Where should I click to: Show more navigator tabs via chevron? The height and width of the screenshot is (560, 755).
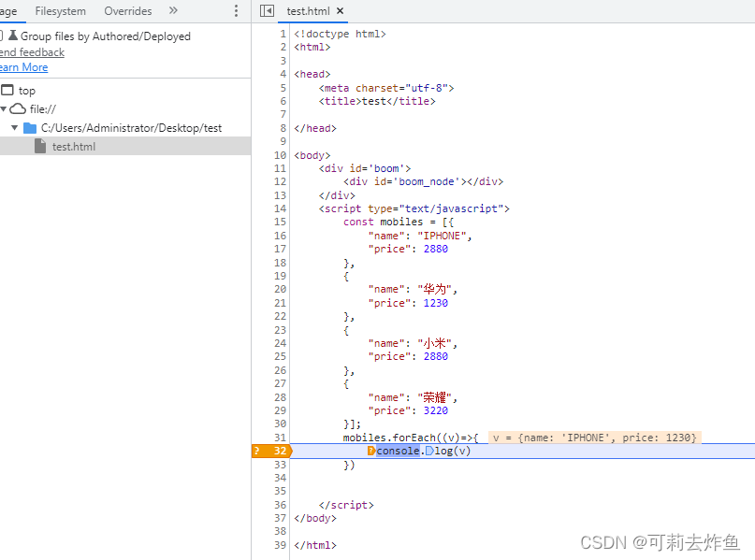click(173, 10)
